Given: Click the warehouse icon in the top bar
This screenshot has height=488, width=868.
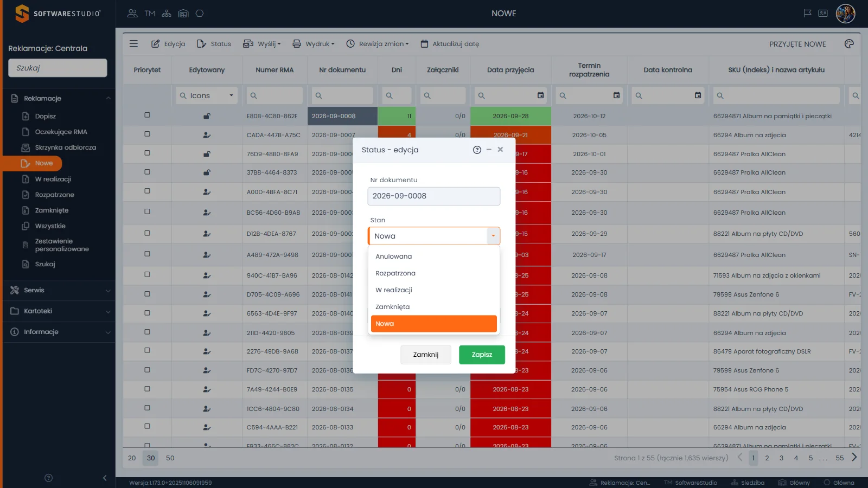Looking at the screenshot, I should click(183, 14).
